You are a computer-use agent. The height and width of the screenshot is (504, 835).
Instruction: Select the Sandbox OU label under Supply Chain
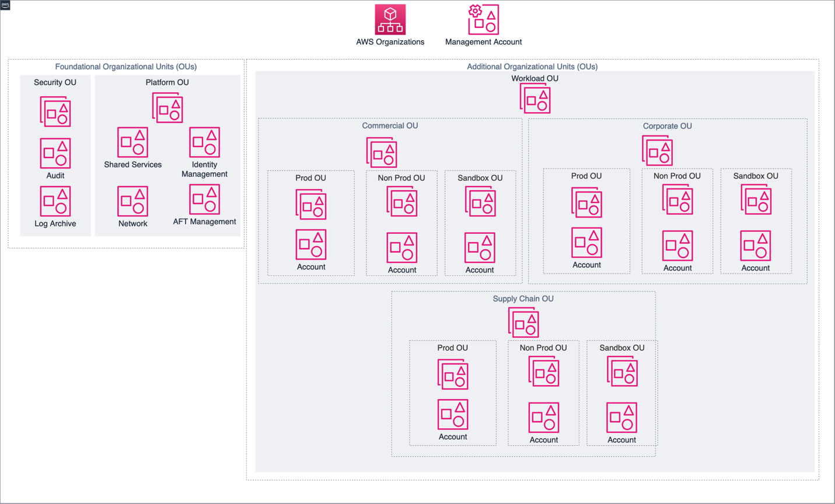621,348
